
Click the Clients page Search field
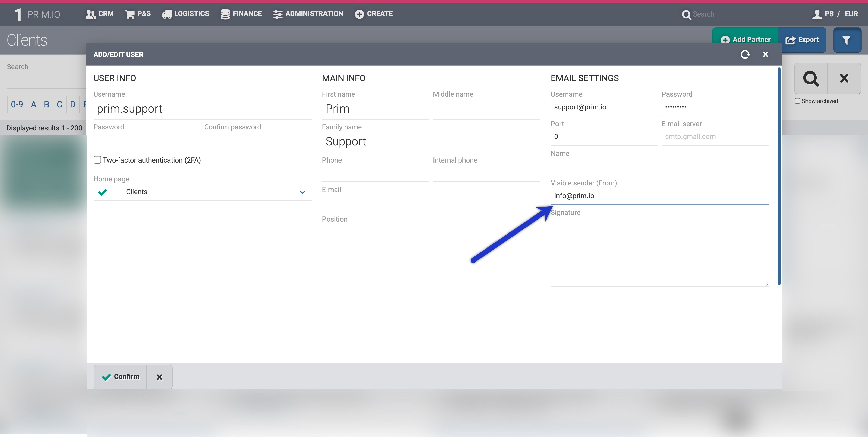point(46,80)
